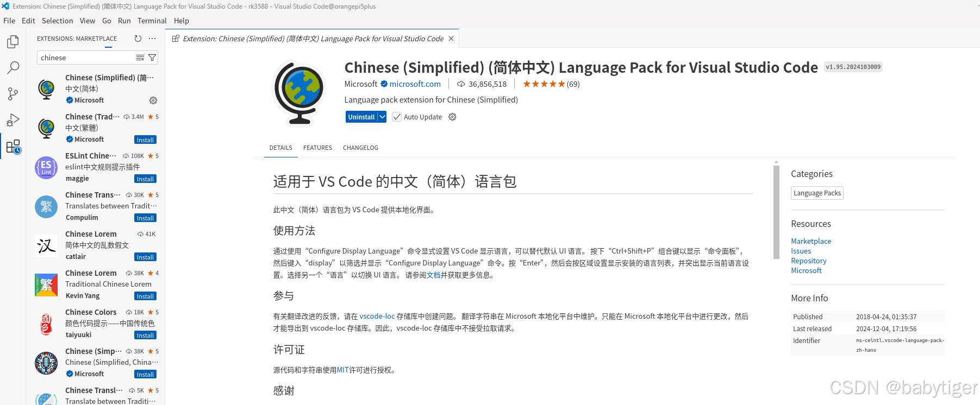
Task: Install Chinese Colors by taiyuuki
Action: point(145,336)
